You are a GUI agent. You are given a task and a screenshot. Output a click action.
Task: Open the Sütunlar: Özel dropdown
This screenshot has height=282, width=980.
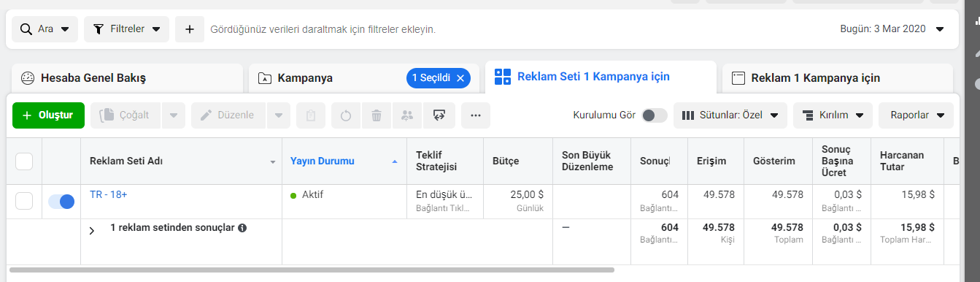click(730, 115)
